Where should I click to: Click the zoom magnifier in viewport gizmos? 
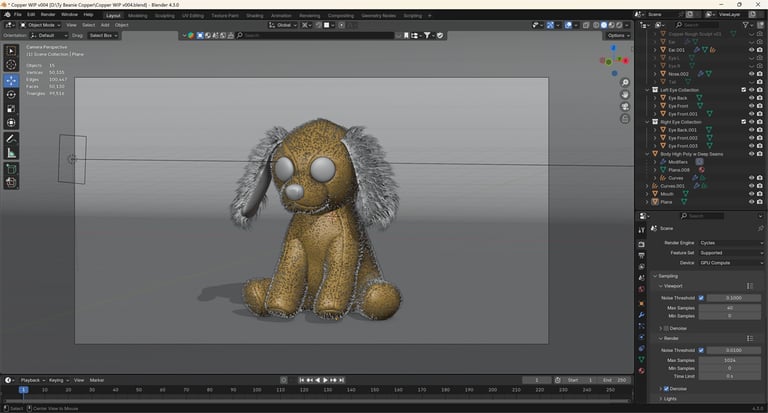tap(625, 84)
